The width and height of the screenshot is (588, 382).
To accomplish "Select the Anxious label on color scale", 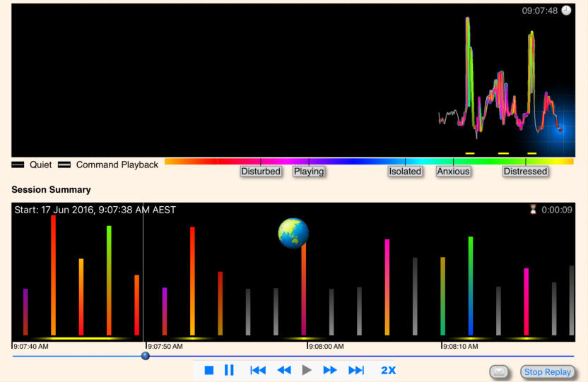I will (x=453, y=172).
